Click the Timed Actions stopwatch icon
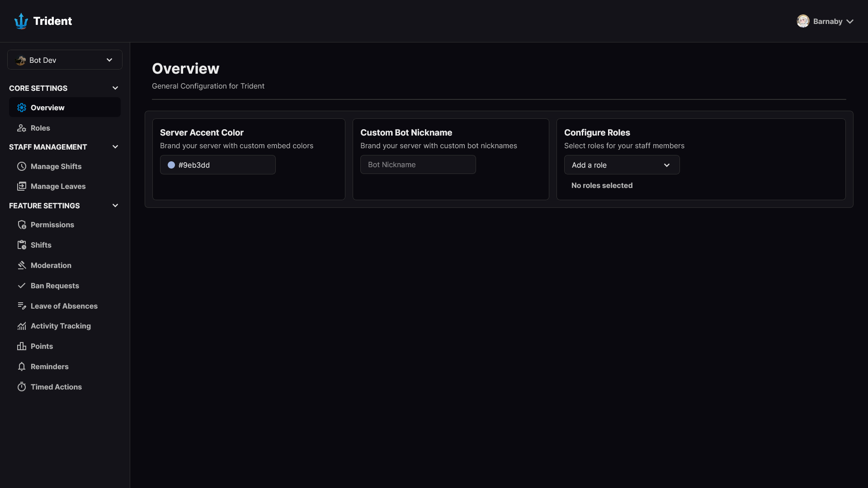868x488 pixels. 22,387
